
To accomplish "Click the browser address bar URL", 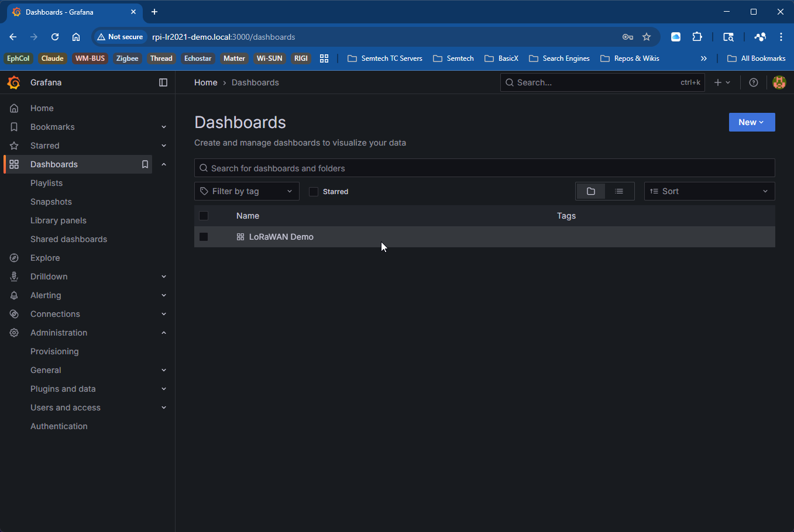I will point(224,37).
